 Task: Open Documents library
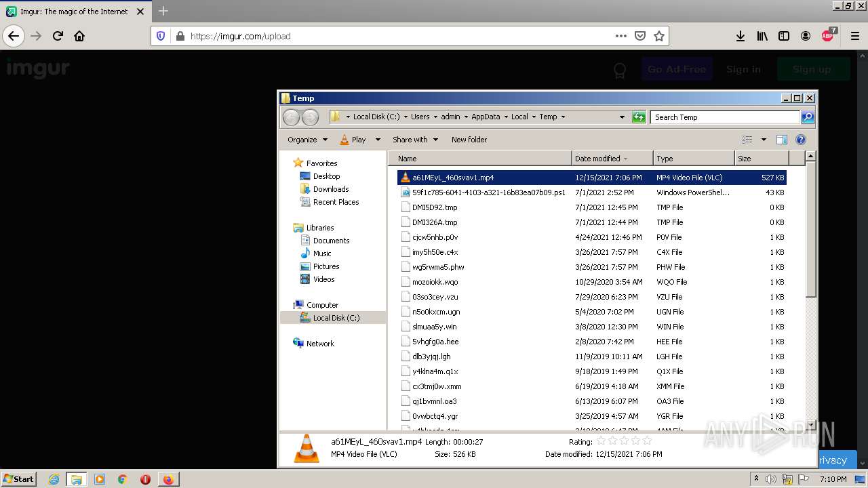point(331,241)
